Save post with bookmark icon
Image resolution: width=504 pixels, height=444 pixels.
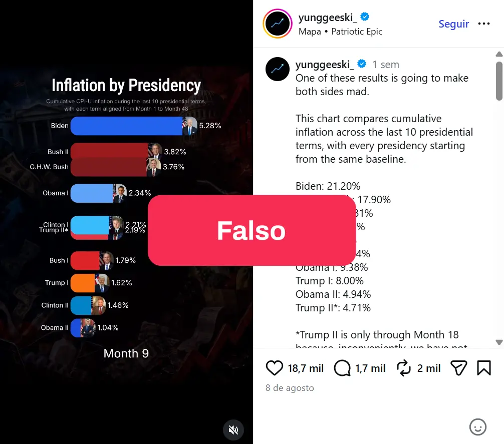pos(484,368)
